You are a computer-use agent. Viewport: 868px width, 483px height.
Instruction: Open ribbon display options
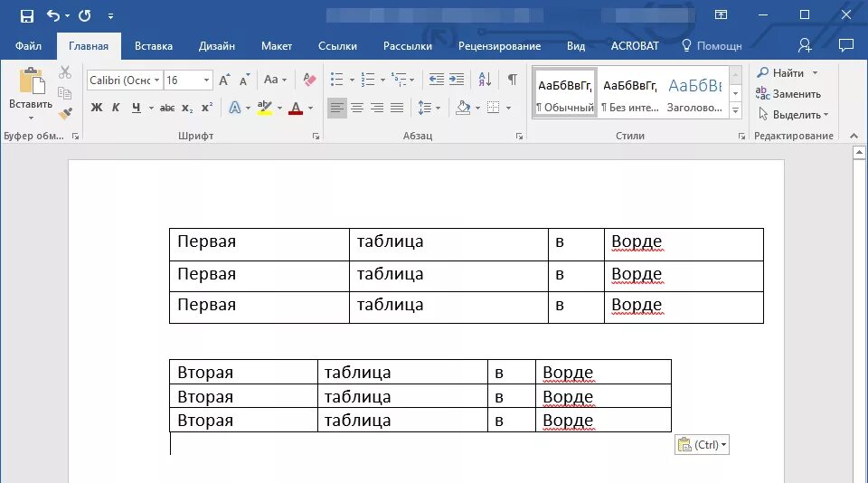point(721,15)
